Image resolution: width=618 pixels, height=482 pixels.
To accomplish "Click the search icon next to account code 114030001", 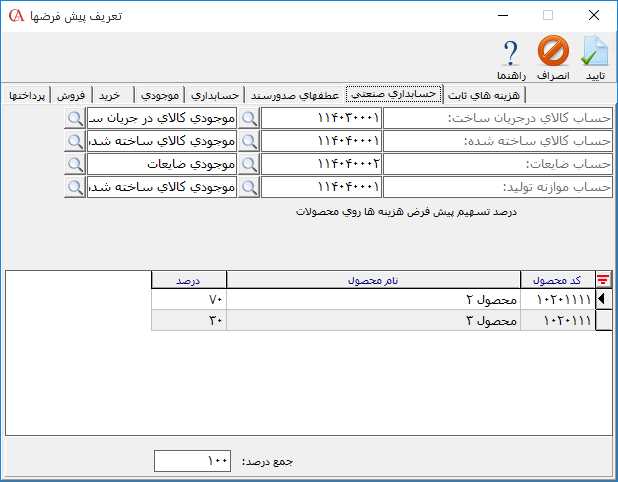I will (249, 118).
